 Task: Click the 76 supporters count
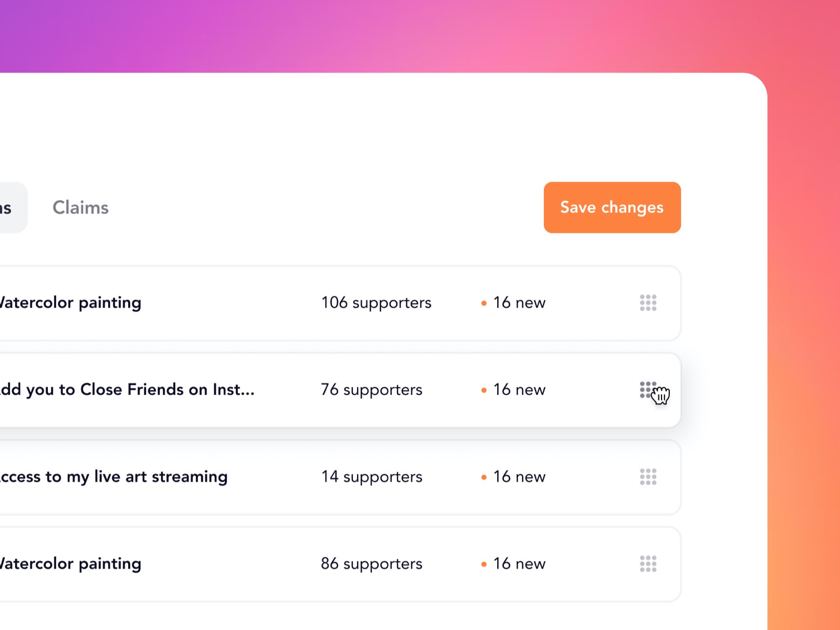(371, 390)
